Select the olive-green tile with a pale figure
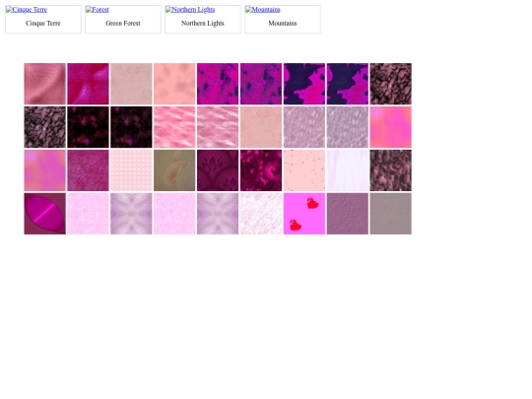This screenshot has width=532, height=399. pyautogui.click(x=174, y=170)
